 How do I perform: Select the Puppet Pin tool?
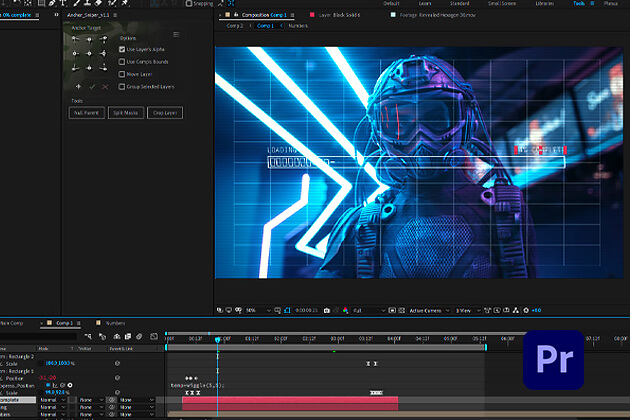tap(125, 3)
